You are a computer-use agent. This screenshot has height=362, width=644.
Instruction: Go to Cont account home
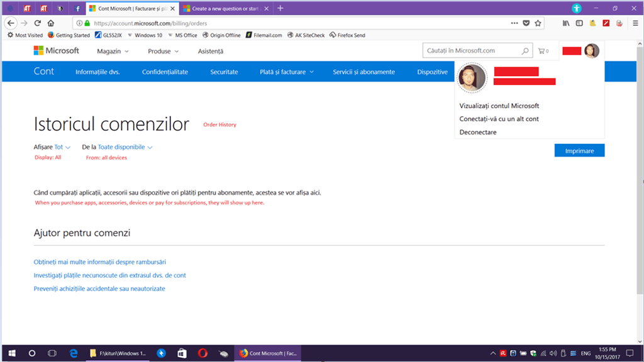tap(44, 72)
